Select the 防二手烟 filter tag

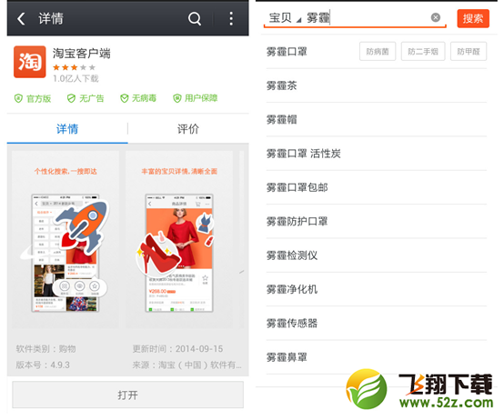click(x=423, y=52)
